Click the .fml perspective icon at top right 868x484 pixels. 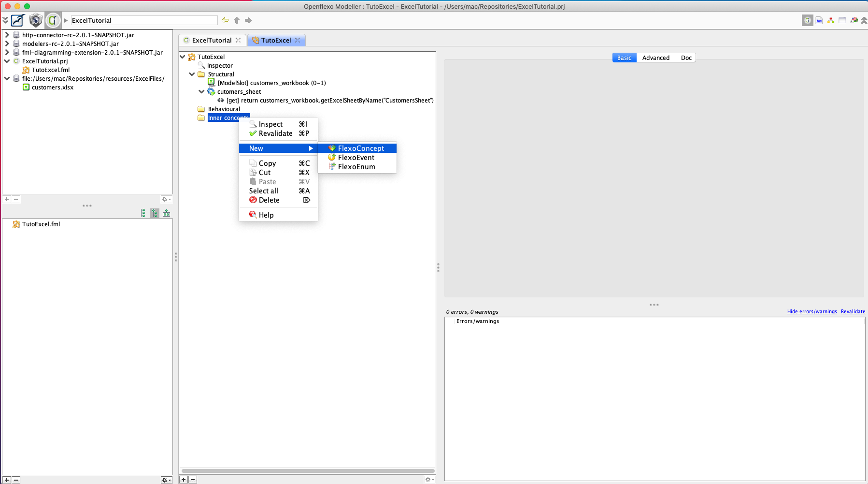tap(819, 20)
